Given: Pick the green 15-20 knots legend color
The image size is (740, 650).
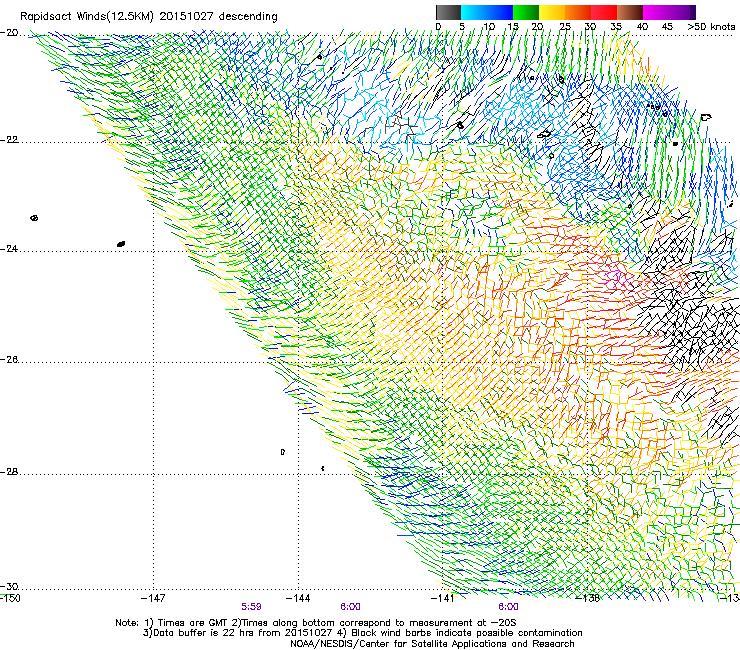Looking at the screenshot, I should [x=526, y=12].
